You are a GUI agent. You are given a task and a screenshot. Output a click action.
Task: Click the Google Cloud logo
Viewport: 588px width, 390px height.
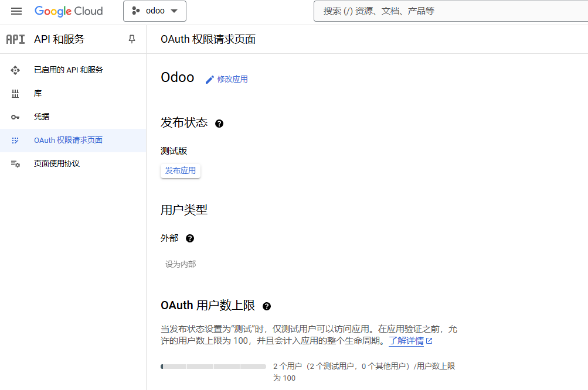[x=69, y=11]
